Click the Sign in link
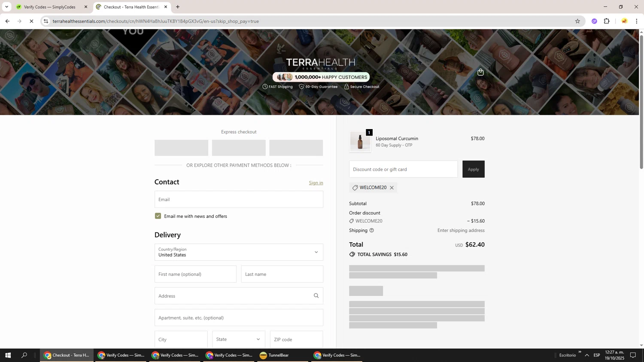Image resolution: width=644 pixels, height=362 pixels. (x=316, y=183)
